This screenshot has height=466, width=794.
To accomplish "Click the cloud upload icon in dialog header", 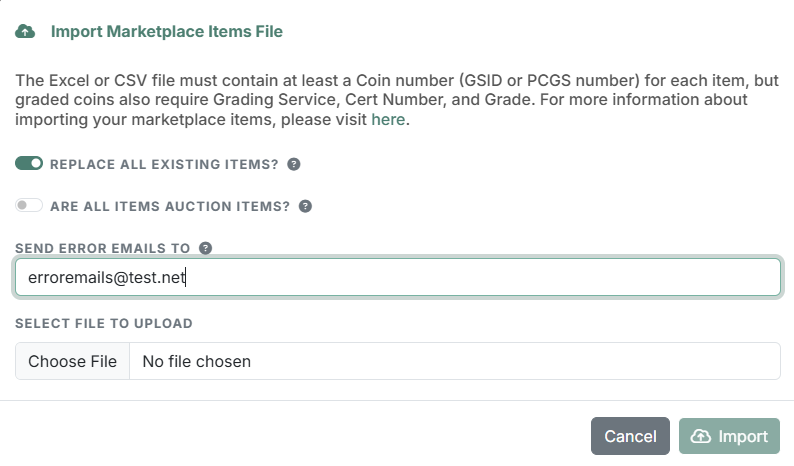I will [x=25, y=31].
